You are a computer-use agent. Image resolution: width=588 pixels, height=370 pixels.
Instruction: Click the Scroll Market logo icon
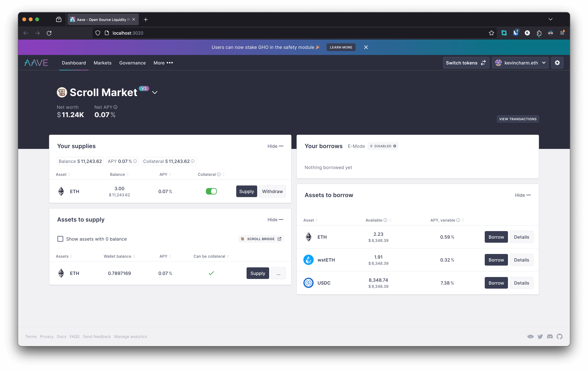[62, 92]
